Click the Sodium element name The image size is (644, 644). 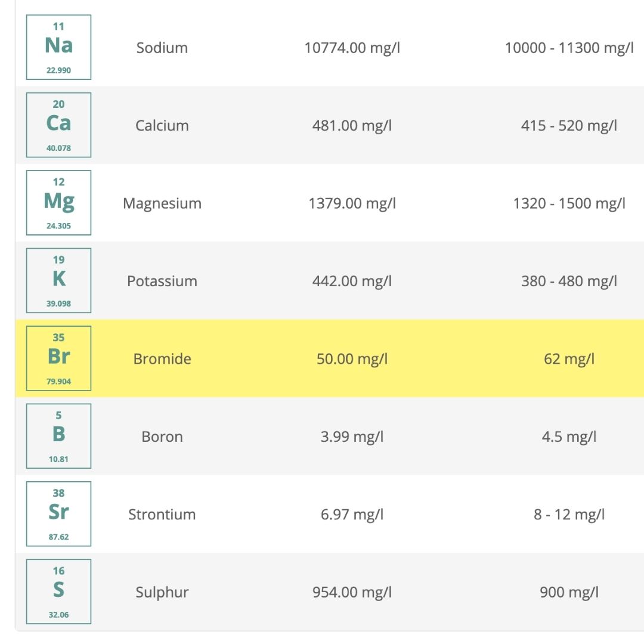[162, 48]
